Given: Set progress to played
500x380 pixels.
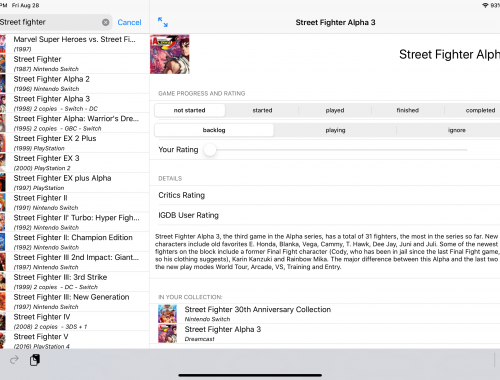Looking at the screenshot, I should click(x=335, y=110).
